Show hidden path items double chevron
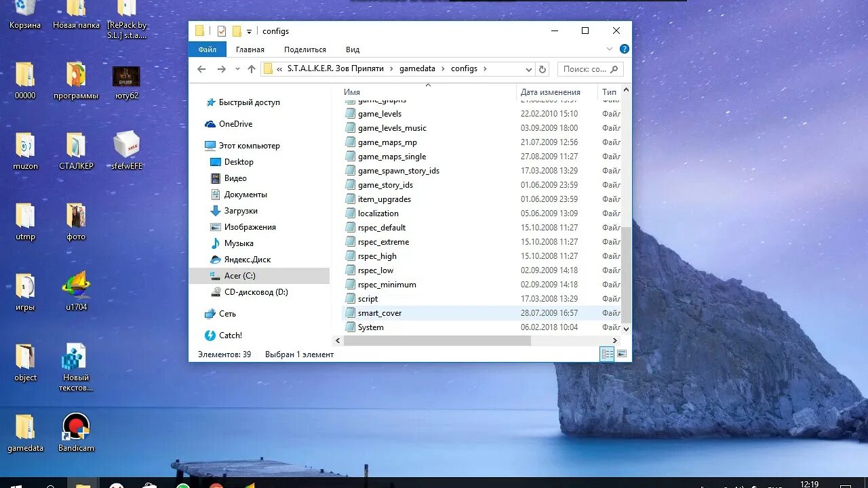868x488 pixels. click(279, 69)
